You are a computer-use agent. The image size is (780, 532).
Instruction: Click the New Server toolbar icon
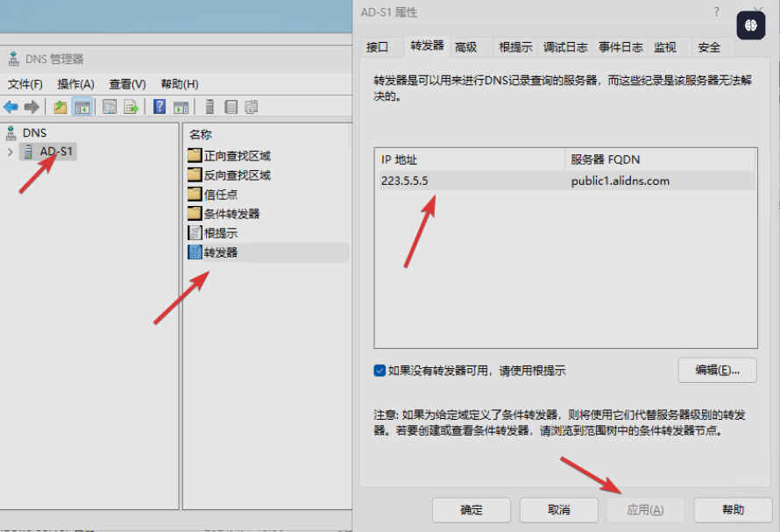[x=210, y=107]
